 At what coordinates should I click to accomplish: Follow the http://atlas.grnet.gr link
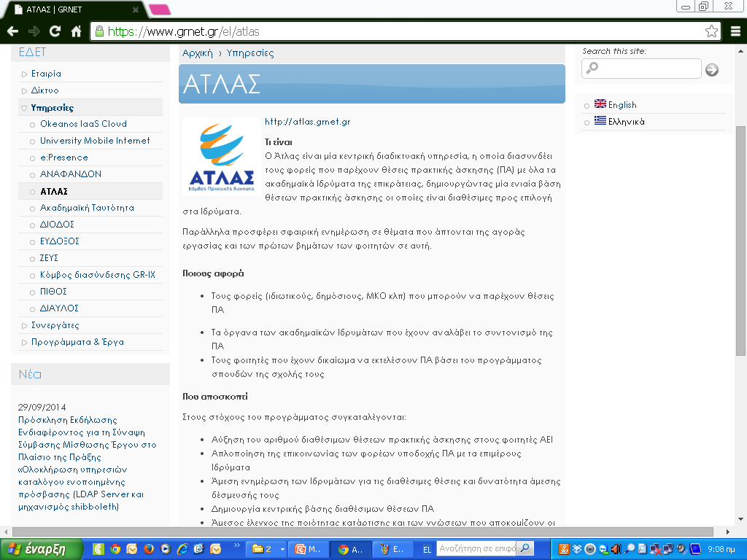pos(307,122)
